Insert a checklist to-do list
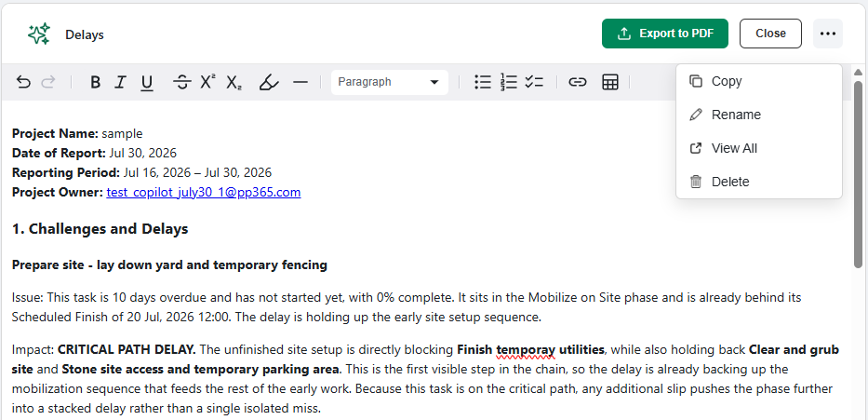Image resolution: width=868 pixels, height=420 pixels. 534,82
